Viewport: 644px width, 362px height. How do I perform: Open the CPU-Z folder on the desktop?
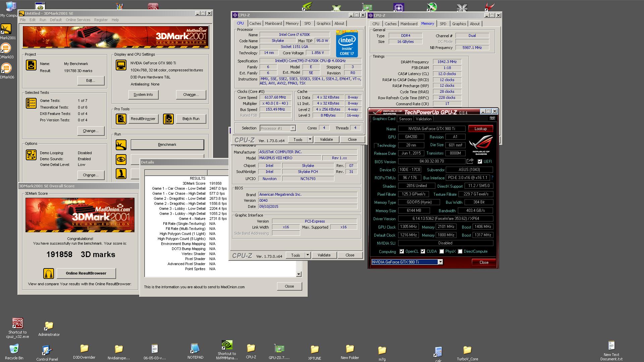[x=251, y=348]
